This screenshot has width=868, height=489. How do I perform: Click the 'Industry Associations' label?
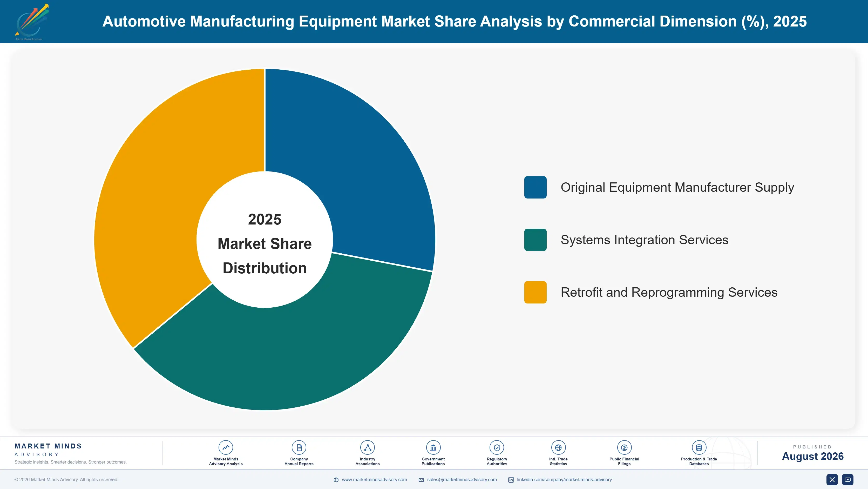pos(367,461)
